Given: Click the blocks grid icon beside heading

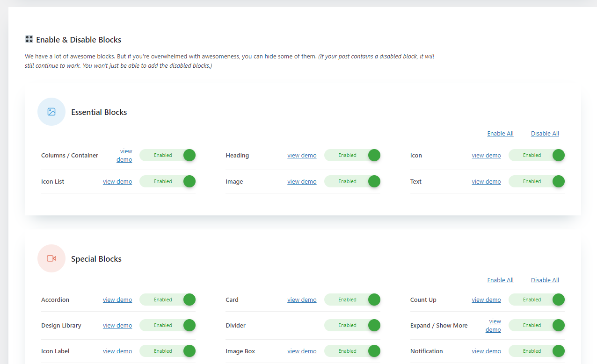Looking at the screenshot, I should (x=29, y=39).
